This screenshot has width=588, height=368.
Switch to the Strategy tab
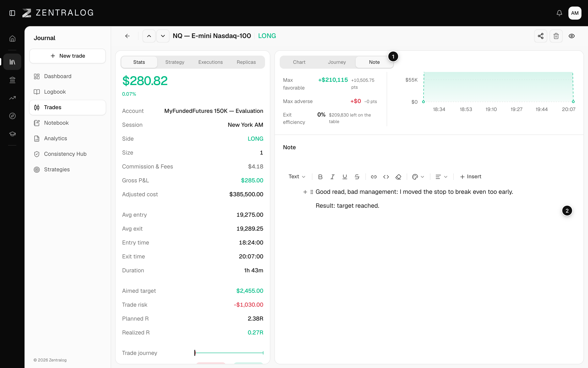pos(175,62)
